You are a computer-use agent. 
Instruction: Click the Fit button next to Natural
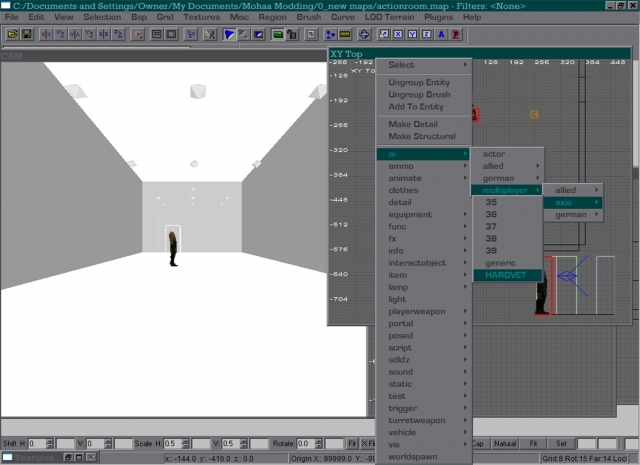pyautogui.click(x=533, y=443)
